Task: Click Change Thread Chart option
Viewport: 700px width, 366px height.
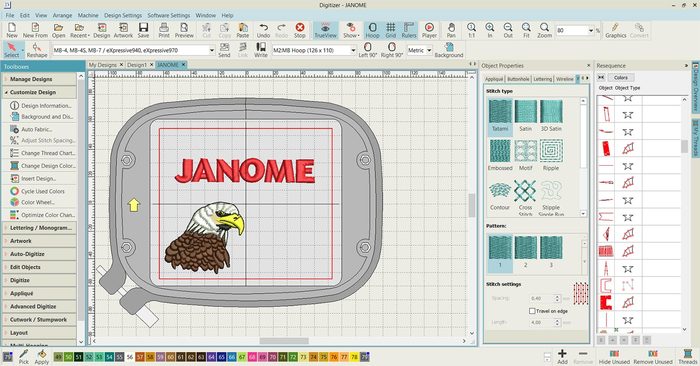Action: pos(42,153)
